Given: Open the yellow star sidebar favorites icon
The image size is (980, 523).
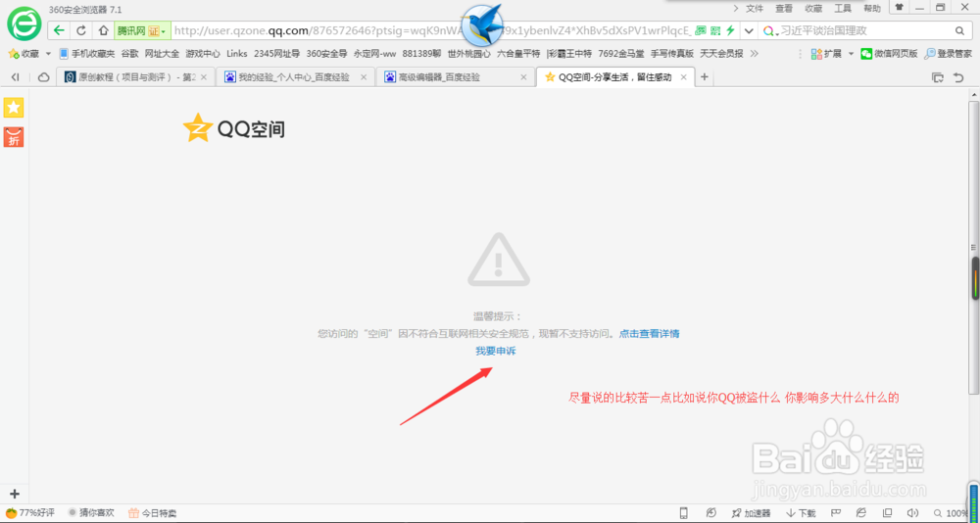Looking at the screenshot, I should 14,108.
